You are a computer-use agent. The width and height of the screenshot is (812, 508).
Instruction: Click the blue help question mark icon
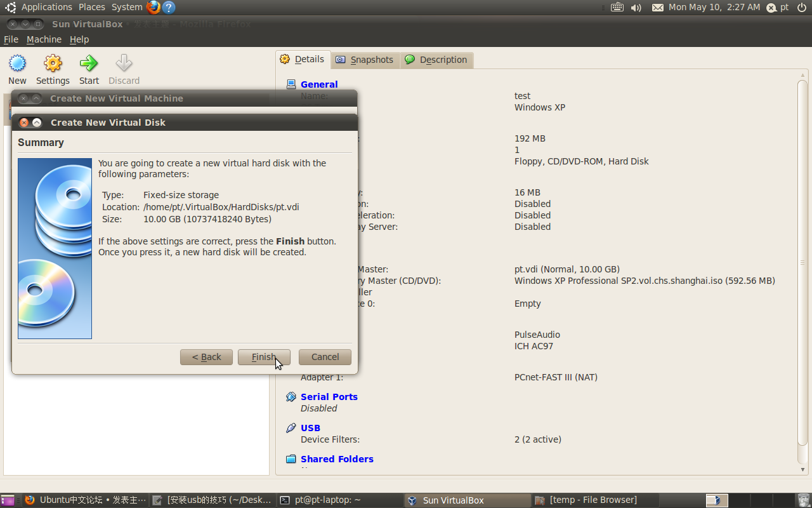coord(168,7)
